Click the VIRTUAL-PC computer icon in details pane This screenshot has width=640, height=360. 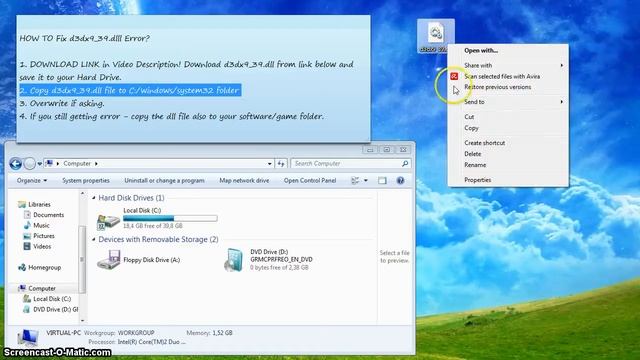tap(28, 338)
